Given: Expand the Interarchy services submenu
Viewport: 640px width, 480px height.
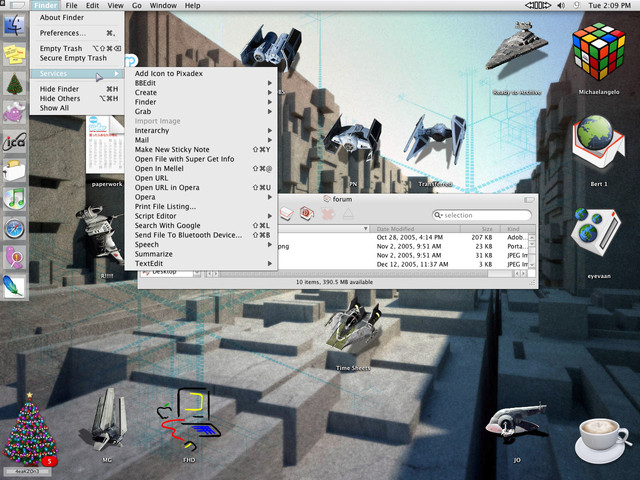Looking at the screenshot, I should point(202,131).
